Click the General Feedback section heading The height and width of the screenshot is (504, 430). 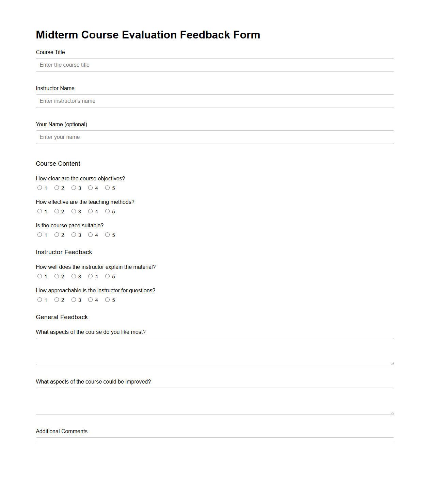(x=62, y=317)
